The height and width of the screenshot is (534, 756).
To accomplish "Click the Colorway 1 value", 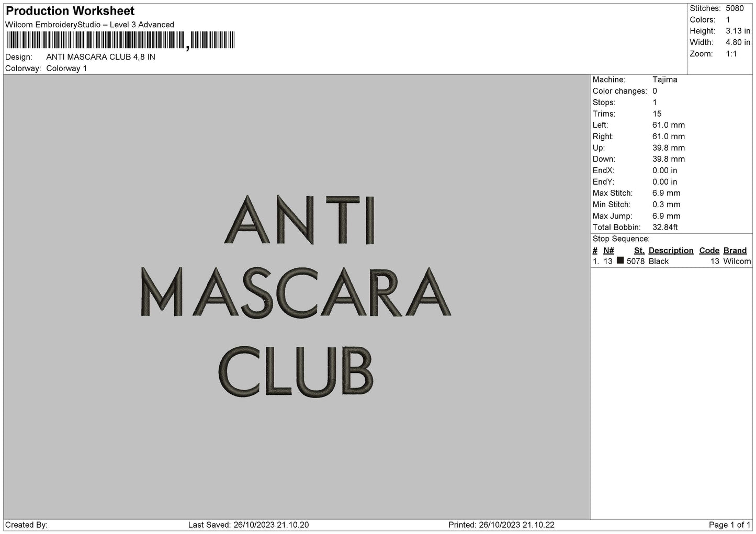I will pos(66,69).
